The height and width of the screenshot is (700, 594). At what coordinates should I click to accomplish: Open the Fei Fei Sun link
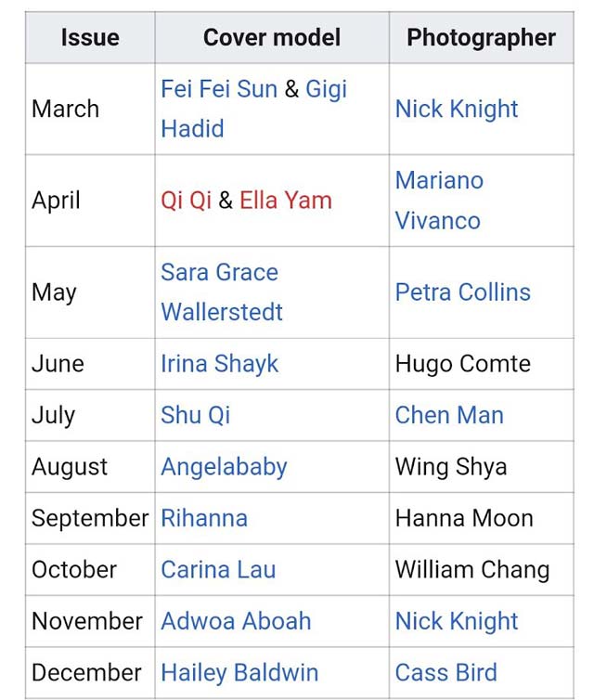coord(219,89)
